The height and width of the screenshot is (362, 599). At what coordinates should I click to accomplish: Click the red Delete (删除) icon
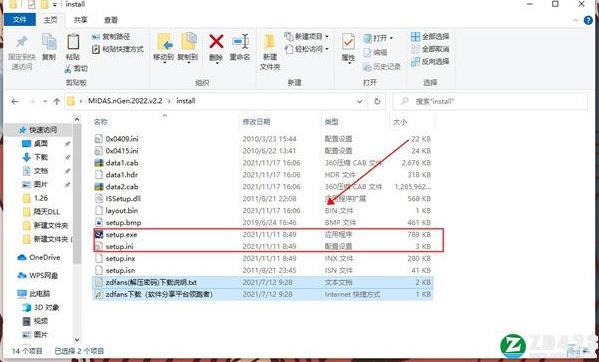point(216,41)
